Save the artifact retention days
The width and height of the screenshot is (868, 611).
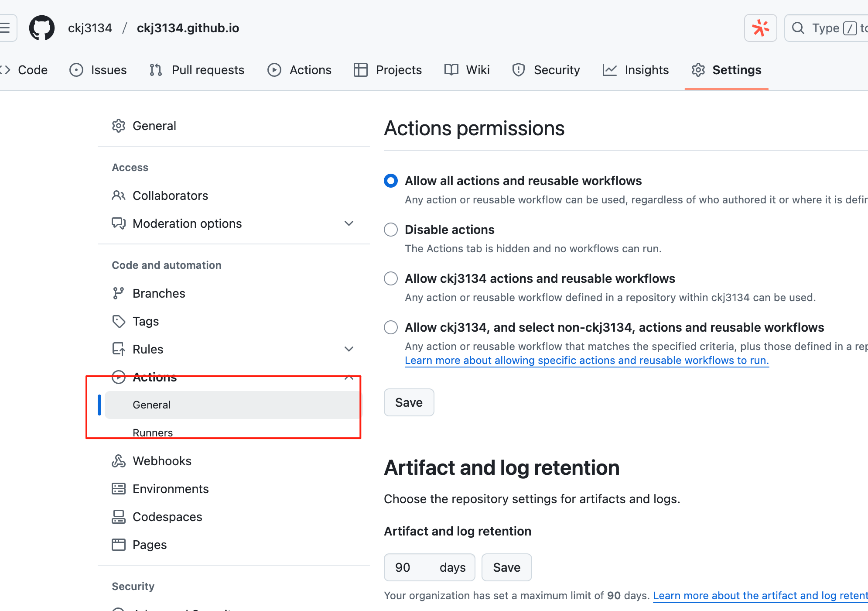[x=506, y=567]
